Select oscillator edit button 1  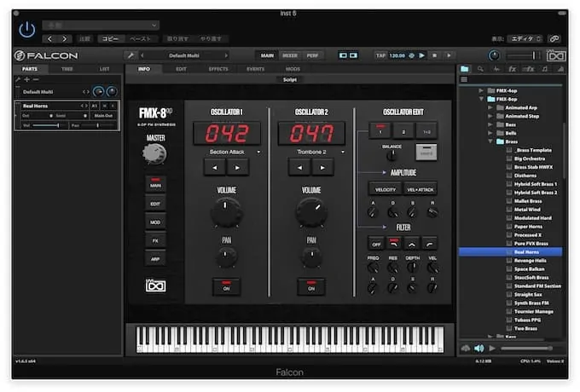[380, 130]
